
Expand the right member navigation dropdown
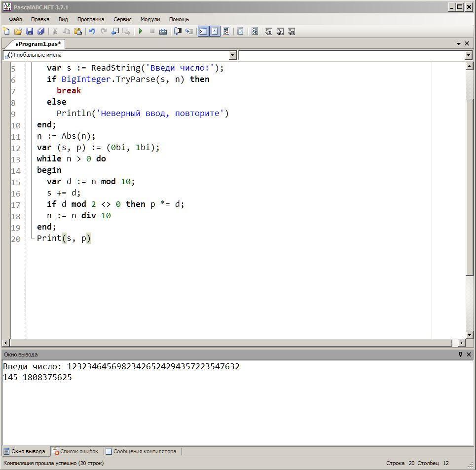[469, 55]
